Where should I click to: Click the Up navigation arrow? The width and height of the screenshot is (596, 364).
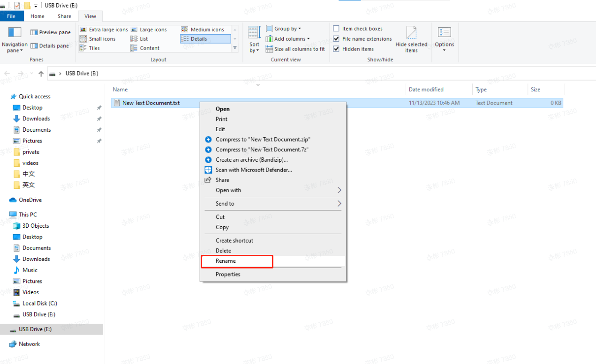pos(41,73)
